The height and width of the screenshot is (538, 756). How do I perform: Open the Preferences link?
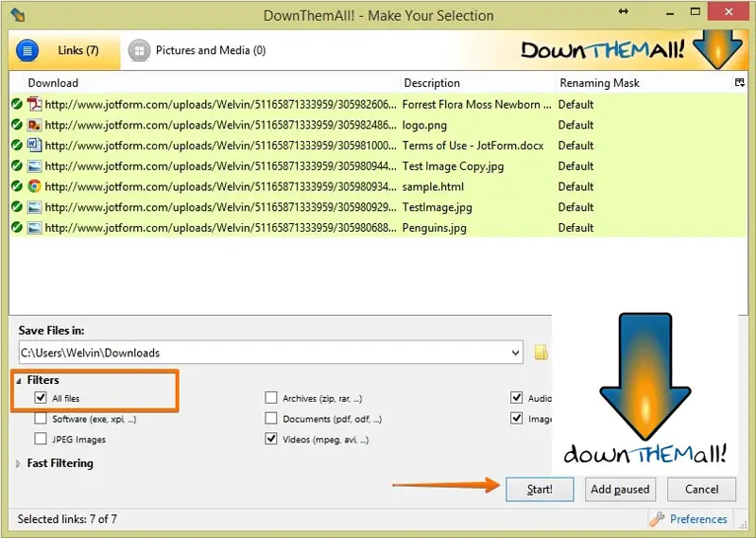coord(698,519)
